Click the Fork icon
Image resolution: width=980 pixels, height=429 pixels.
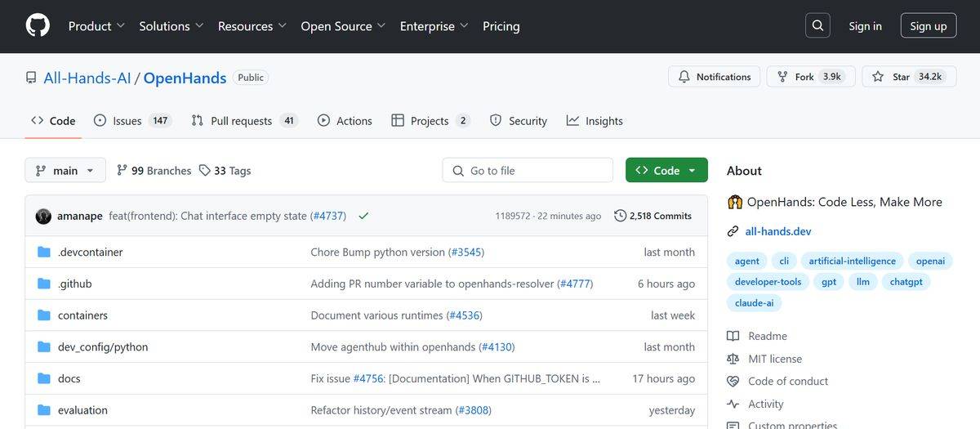click(783, 77)
